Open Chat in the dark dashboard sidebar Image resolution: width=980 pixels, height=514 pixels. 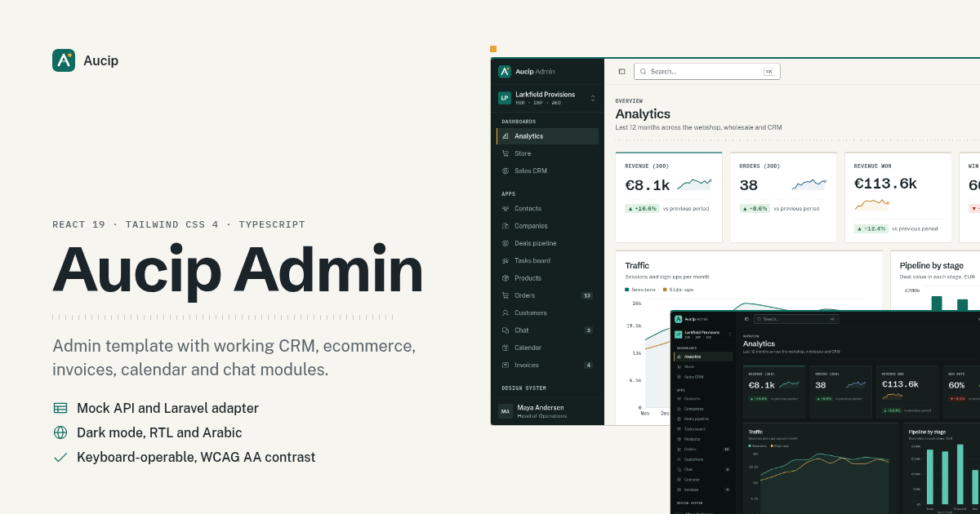703,469
